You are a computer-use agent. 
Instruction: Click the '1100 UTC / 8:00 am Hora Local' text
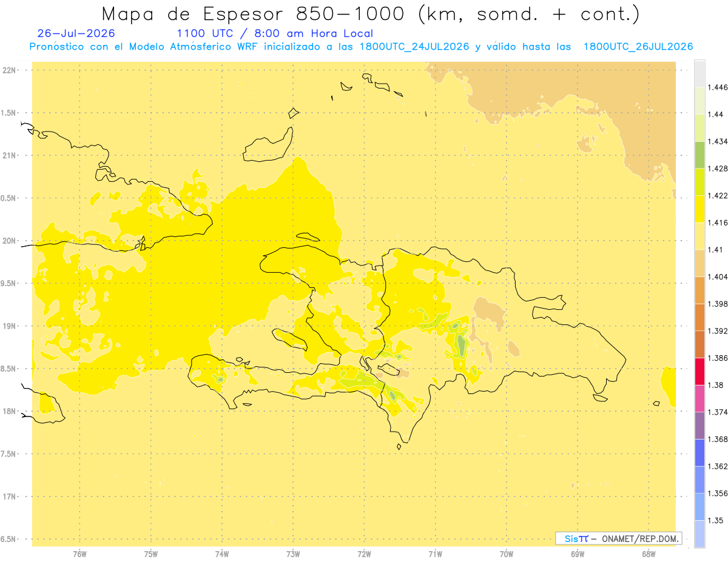coord(275,33)
